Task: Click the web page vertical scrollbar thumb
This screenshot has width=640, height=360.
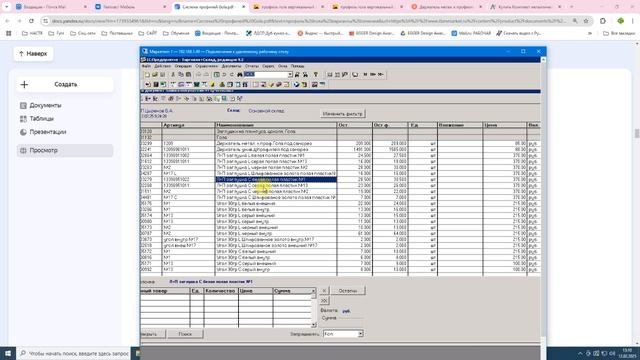Action: click(x=637, y=133)
